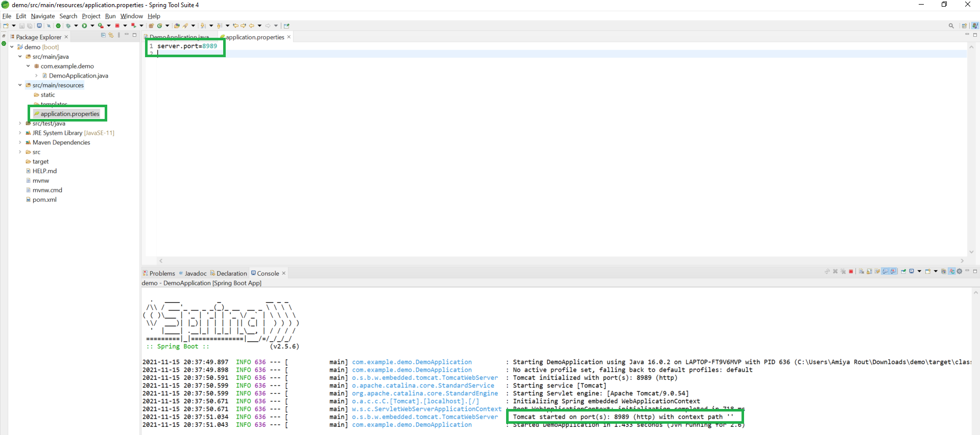
Task: Open the dropdown arrow beside the New icon
Action: 13,26
